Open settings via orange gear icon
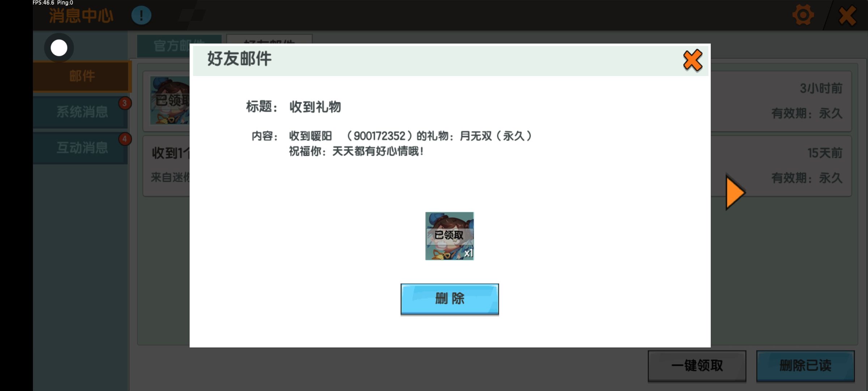Screen dimensions: 868x391 (x=803, y=15)
